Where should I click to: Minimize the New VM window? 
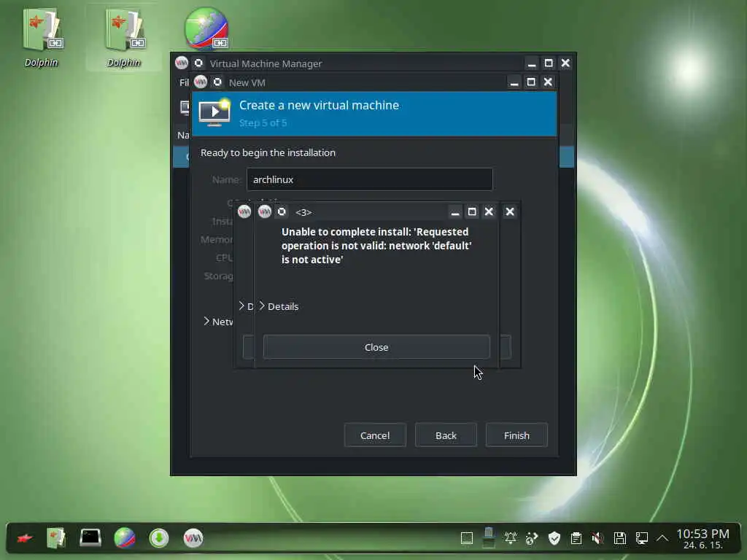[x=514, y=82]
